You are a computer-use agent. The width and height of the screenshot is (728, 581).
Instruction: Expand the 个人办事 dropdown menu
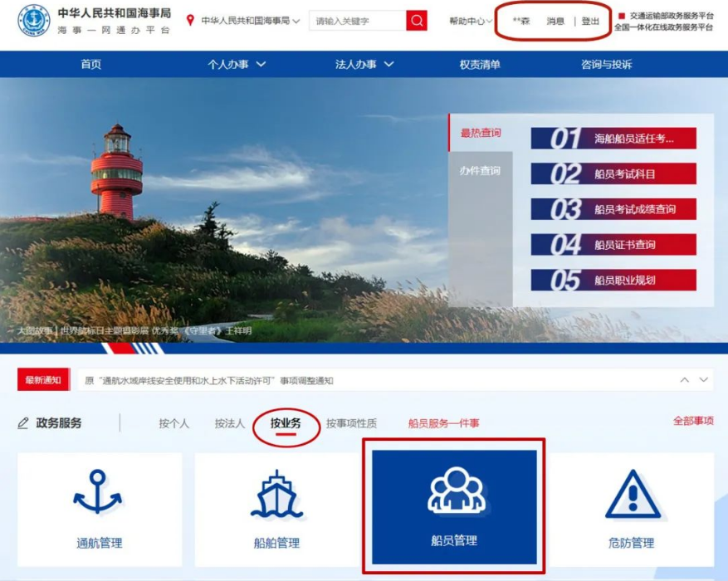[237, 65]
